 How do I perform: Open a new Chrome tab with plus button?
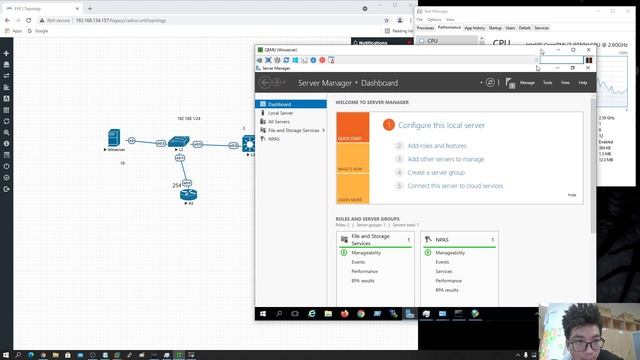point(90,8)
